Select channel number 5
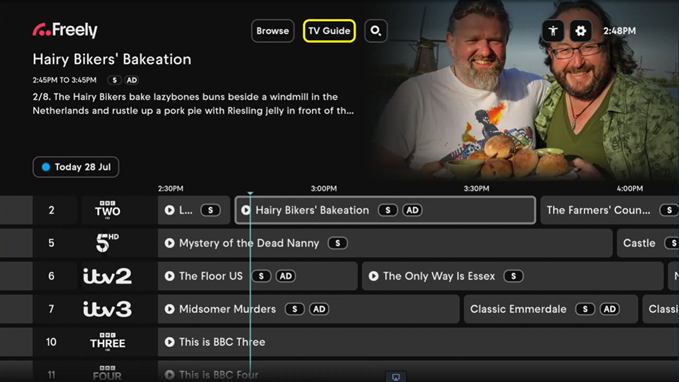Viewport: 679px width, 382px height. point(52,243)
